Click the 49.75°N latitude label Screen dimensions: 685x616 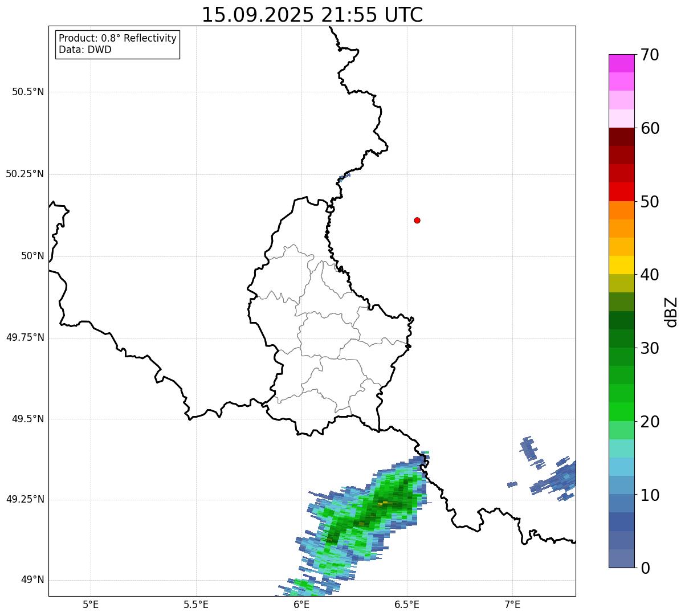pyautogui.click(x=25, y=337)
